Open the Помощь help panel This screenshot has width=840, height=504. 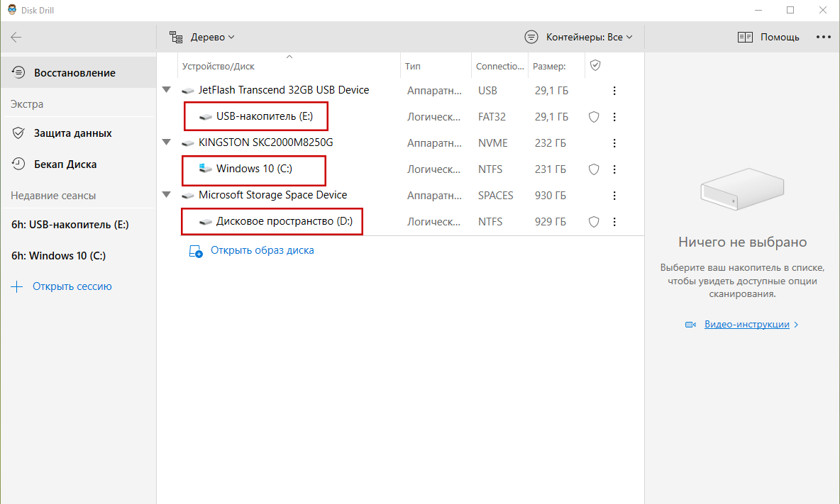coord(768,37)
